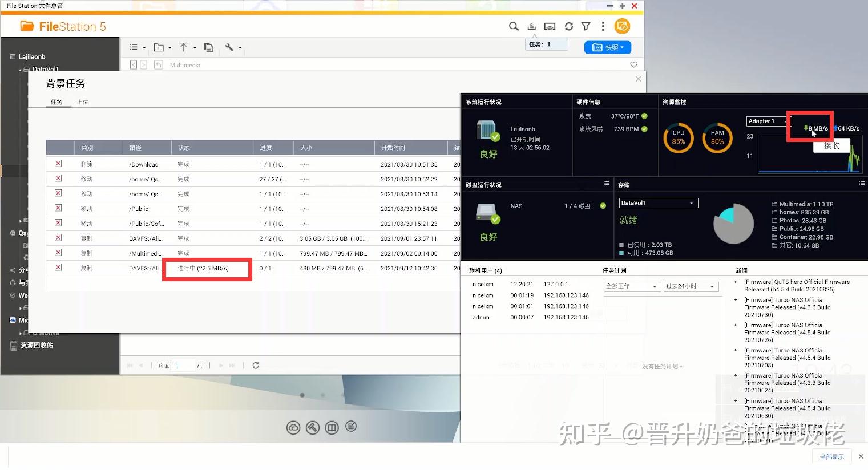Click the upload toolbar icon
Viewport: 868px width, 470px height.
coord(183,47)
